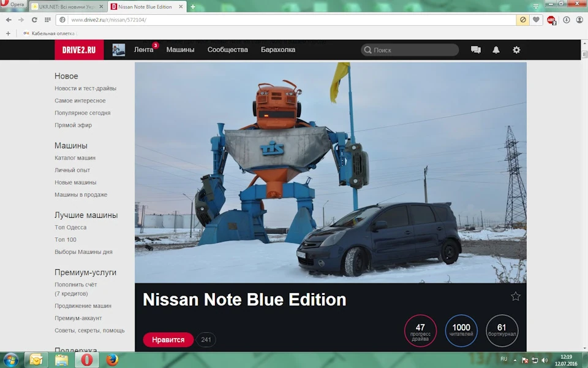Open tab menu icon in title bar
The image size is (588, 368).
[x=536, y=6]
